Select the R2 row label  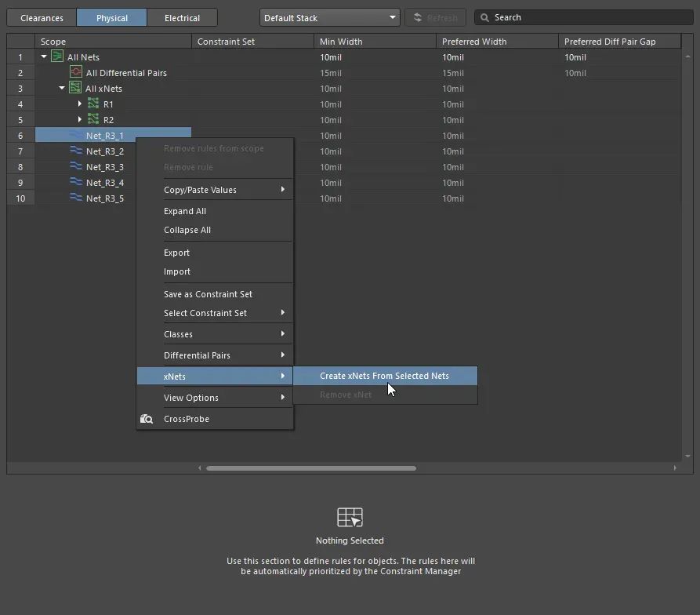(x=108, y=120)
